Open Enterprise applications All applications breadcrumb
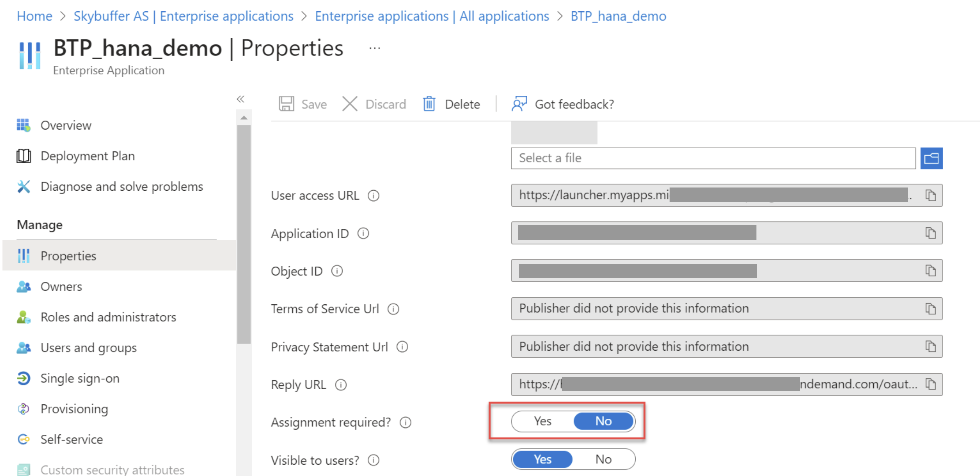The width and height of the screenshot is (980, 476). pos(432,16)
